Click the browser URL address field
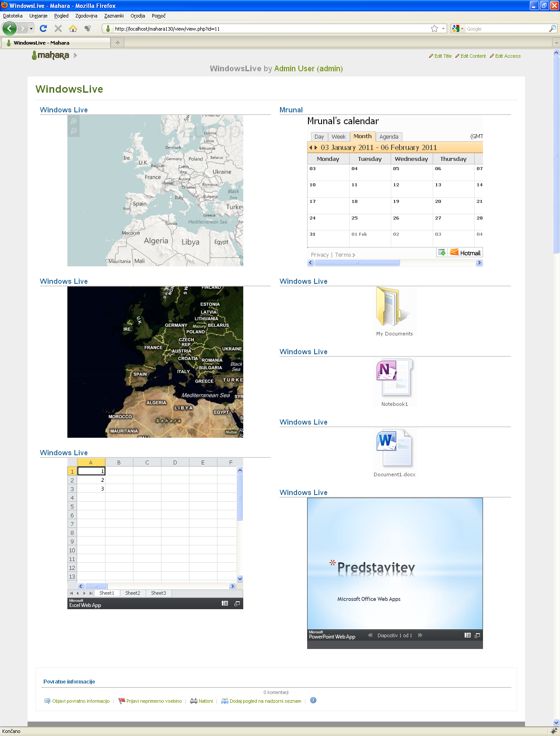560x736 pixels. tap(271, 28)
